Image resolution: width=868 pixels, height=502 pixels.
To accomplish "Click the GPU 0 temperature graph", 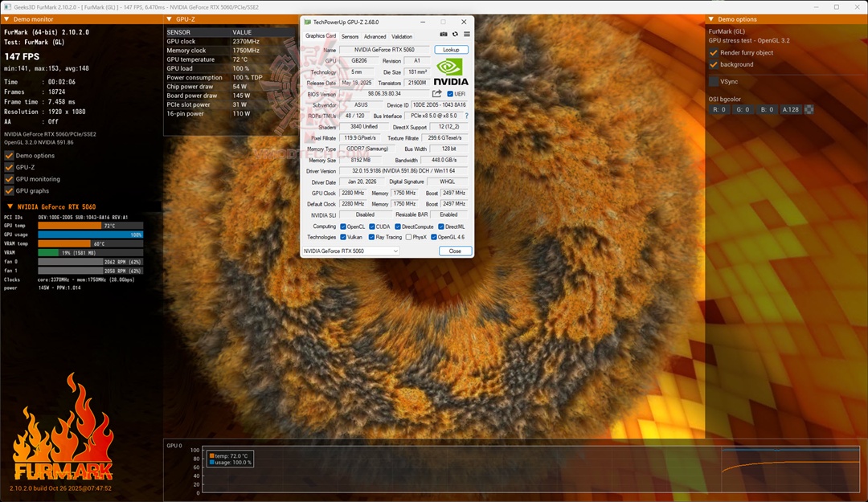I will coord(530,469).
